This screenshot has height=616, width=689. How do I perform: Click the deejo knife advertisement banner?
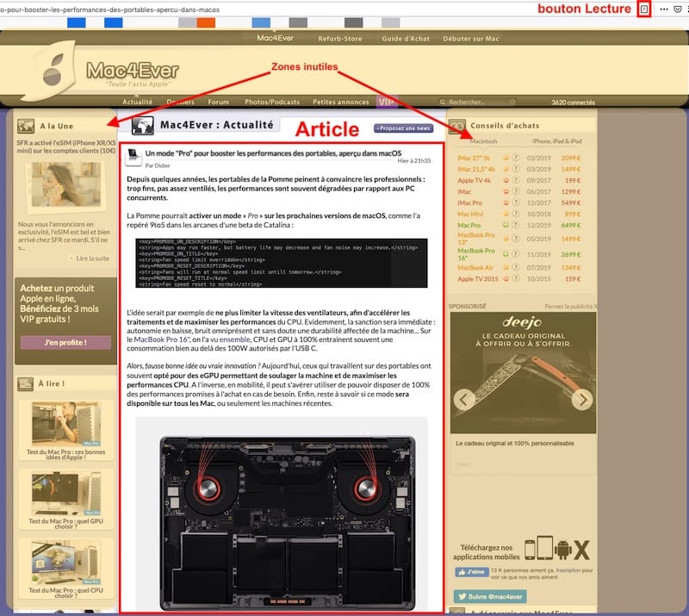(524, 373)
